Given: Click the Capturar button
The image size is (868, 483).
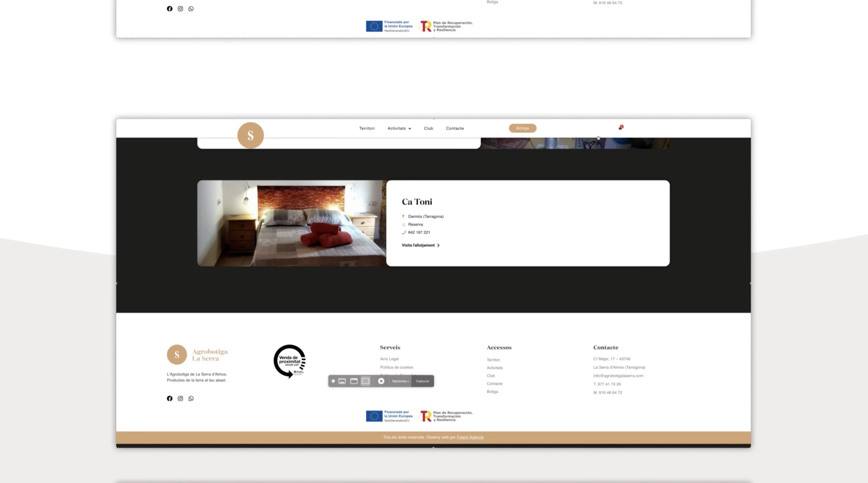Looking at the screenshot, I should tap(422, 381).
